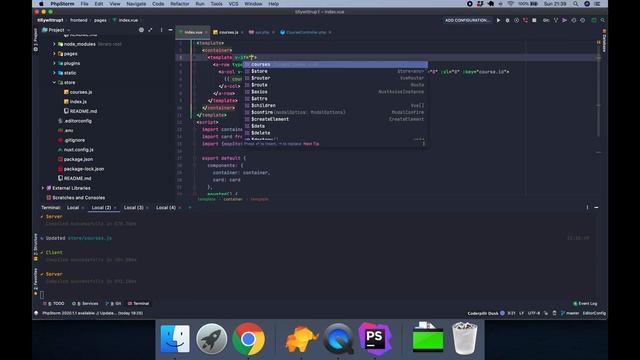640x360 pixels.
Task: Click the master git branch widget in status bar
Action: coord(570,313)
